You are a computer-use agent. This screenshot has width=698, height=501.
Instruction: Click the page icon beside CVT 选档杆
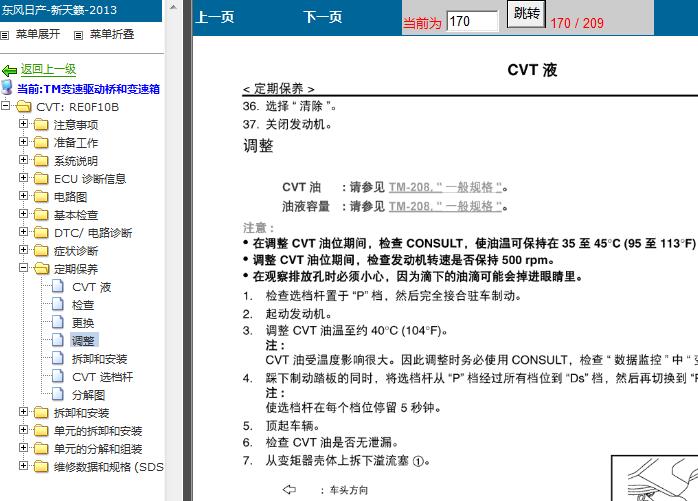tap(58, 376)
